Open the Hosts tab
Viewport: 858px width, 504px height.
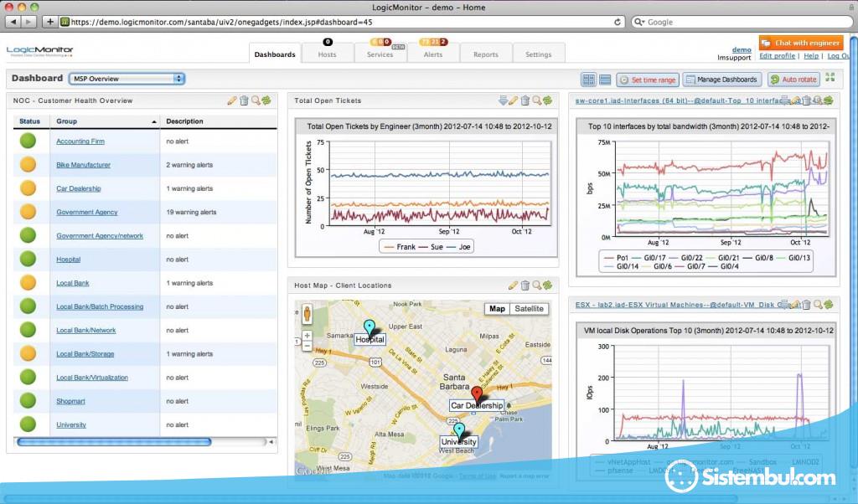pyautogui.click(x=328, y=54)
